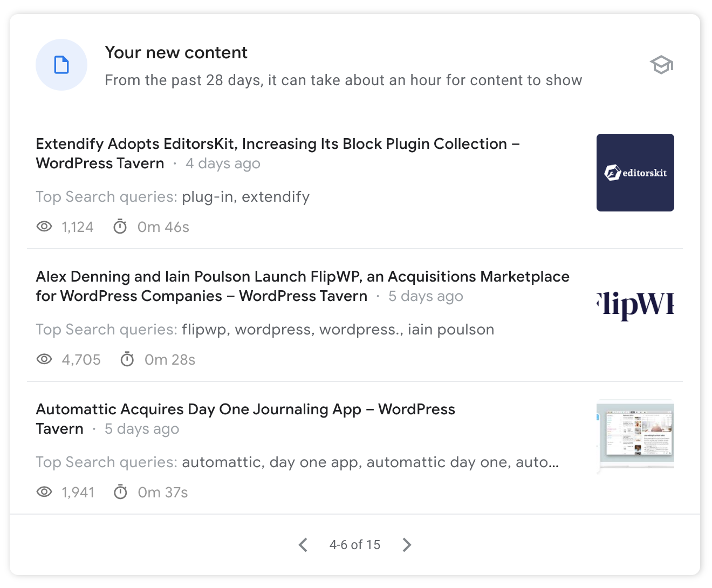Click the stopwatch icon next to 0m 46s
The image size is (712, 588).
[120, 227]
